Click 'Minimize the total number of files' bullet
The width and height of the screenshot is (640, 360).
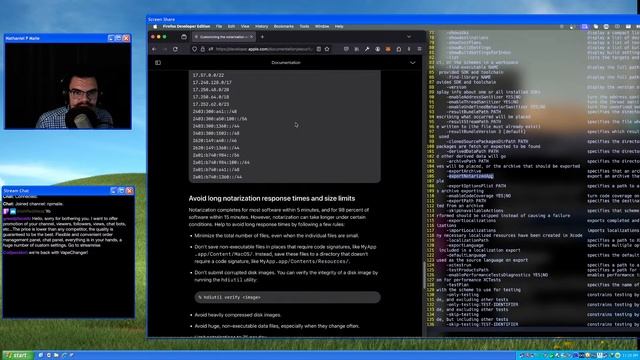tap(277, 236)
